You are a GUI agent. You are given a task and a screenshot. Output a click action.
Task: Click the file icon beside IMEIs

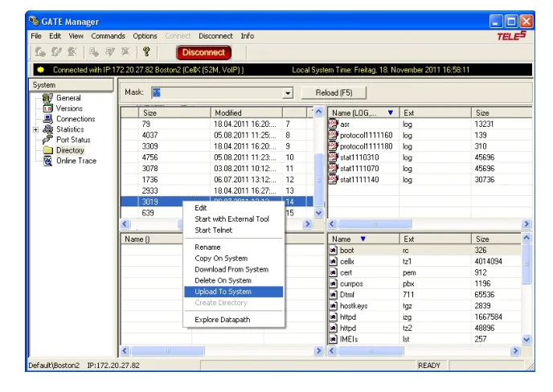[334, 339]
